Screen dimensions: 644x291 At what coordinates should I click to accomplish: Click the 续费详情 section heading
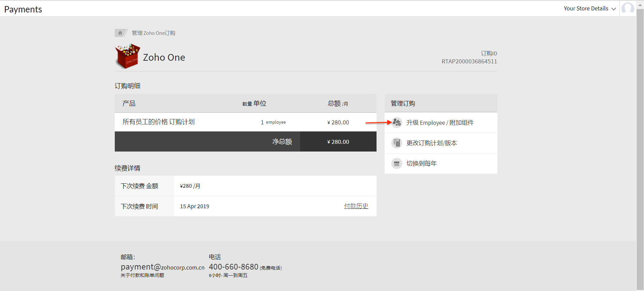128,168
